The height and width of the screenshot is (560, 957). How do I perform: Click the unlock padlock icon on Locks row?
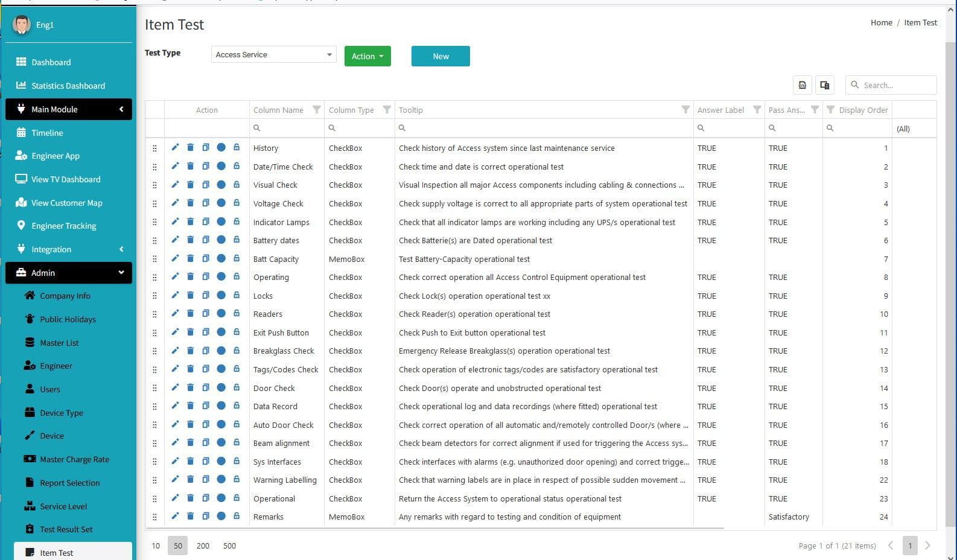237,296
